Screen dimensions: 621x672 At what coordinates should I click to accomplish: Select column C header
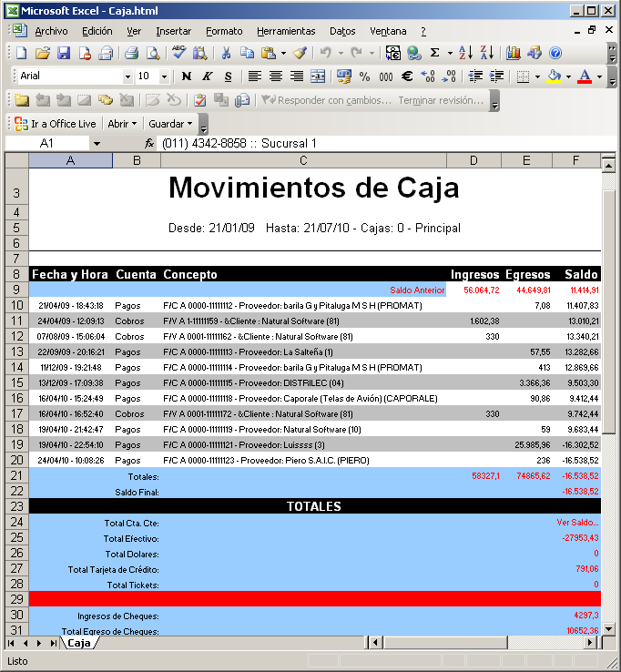[303, 160]
